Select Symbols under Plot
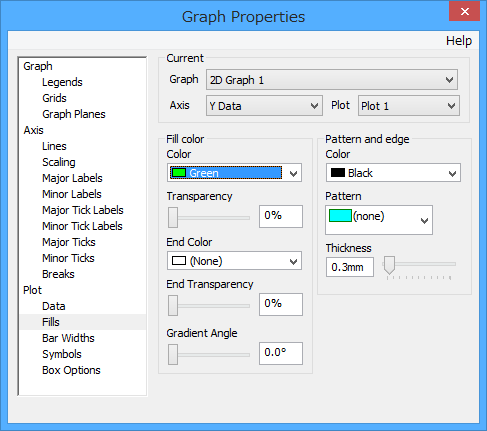The height and width of the screenshot is (431, 487). (x=62, y=354)
